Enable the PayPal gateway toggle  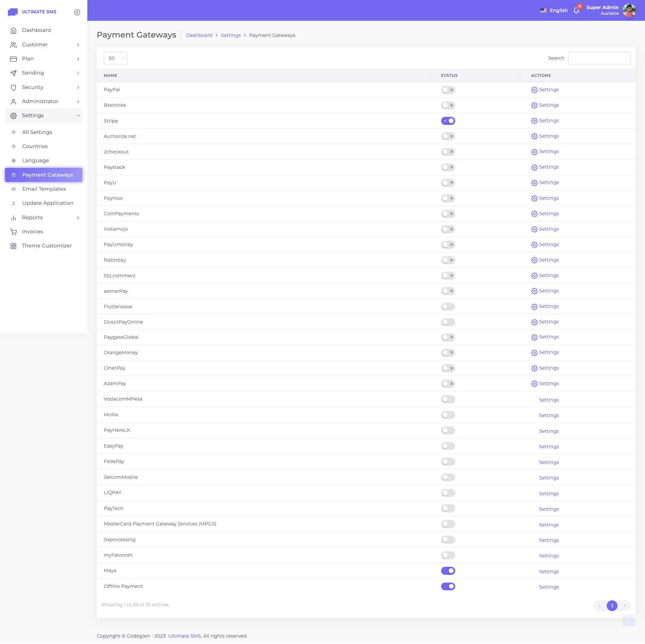[448, 90]
